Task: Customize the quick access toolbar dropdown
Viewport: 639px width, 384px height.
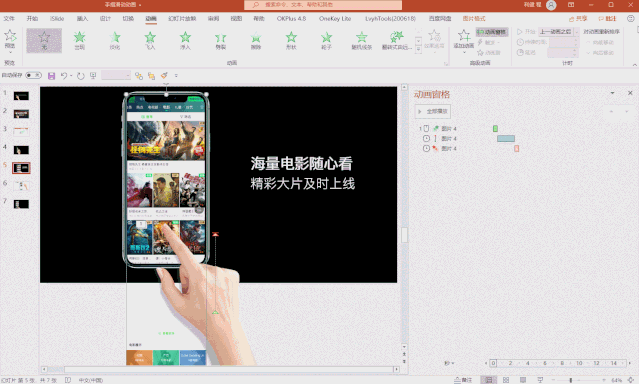Action: click(176, 76)
